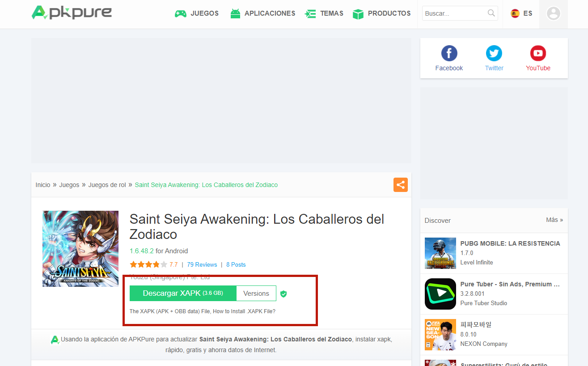This screenshot has height=366, width=588.
Task: Open the APLICACIONES menu
Action: coord(263,13)
